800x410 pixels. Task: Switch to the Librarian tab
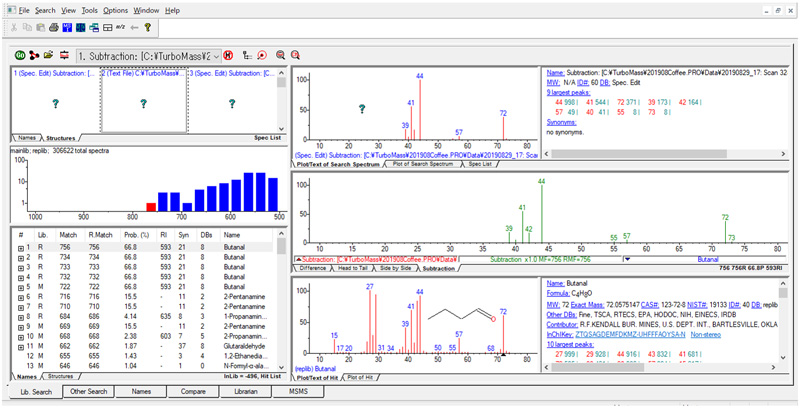pos(245,392)
